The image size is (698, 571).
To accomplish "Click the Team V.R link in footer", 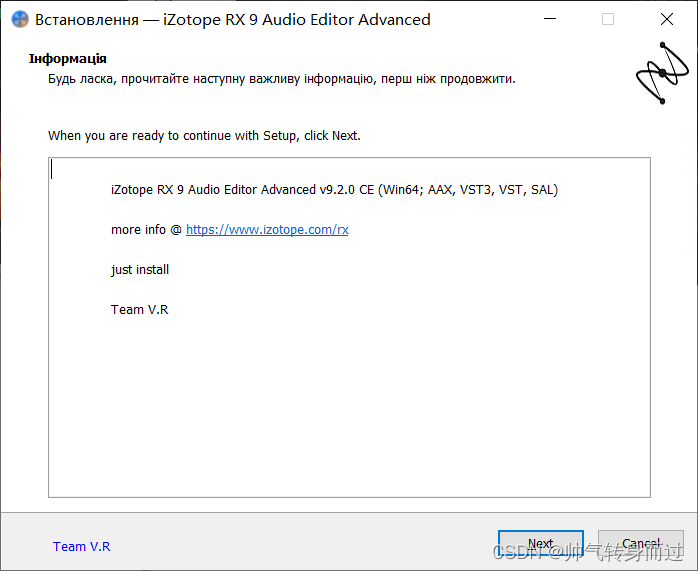I will [x=81, y=546].
